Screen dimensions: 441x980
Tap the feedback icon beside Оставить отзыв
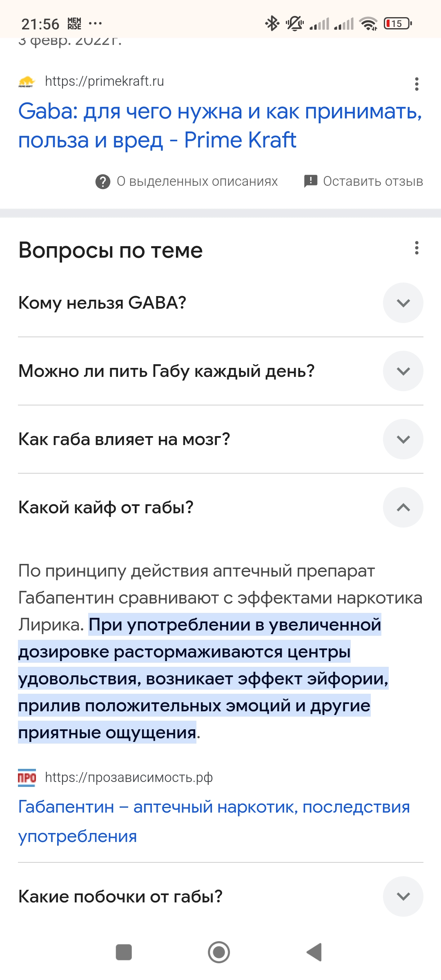pyautogui.click(x=311, y=181)
